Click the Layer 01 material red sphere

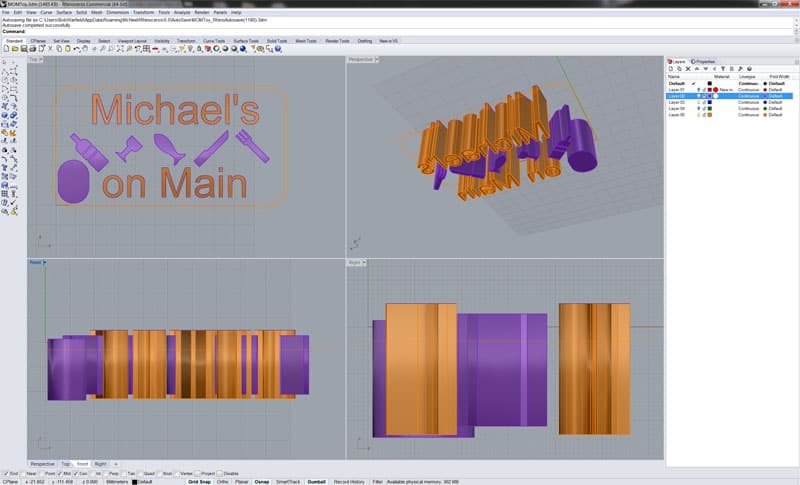point(715,90)
